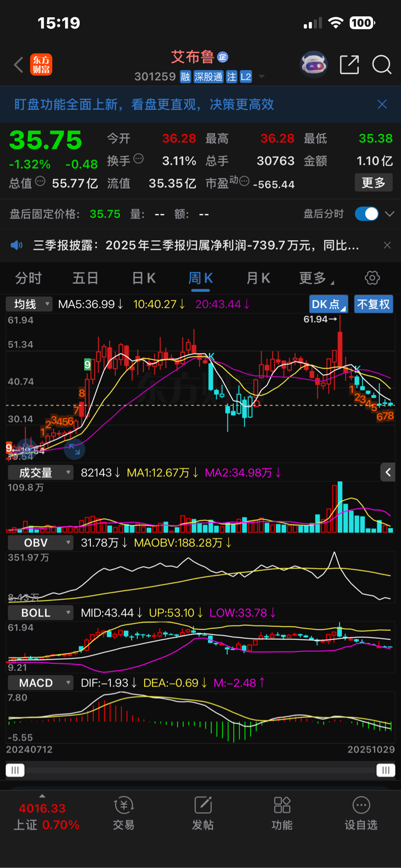This screenshot has width=401, height=868.
Task: Switch to the 五日 tab
Action: (x=85, y=278)
